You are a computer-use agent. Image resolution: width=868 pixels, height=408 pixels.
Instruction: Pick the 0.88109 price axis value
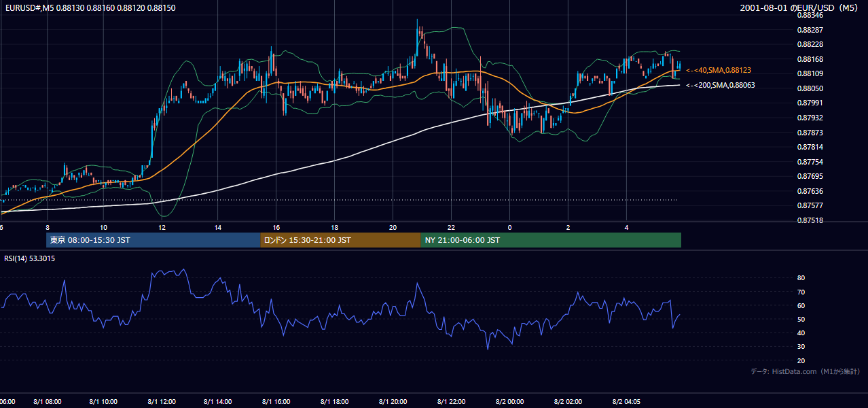pos(810,73)
